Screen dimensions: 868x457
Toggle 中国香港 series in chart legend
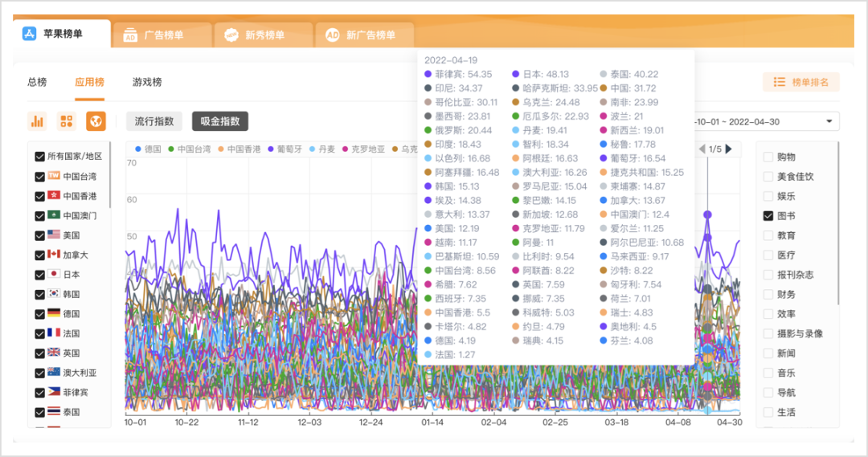240,149
